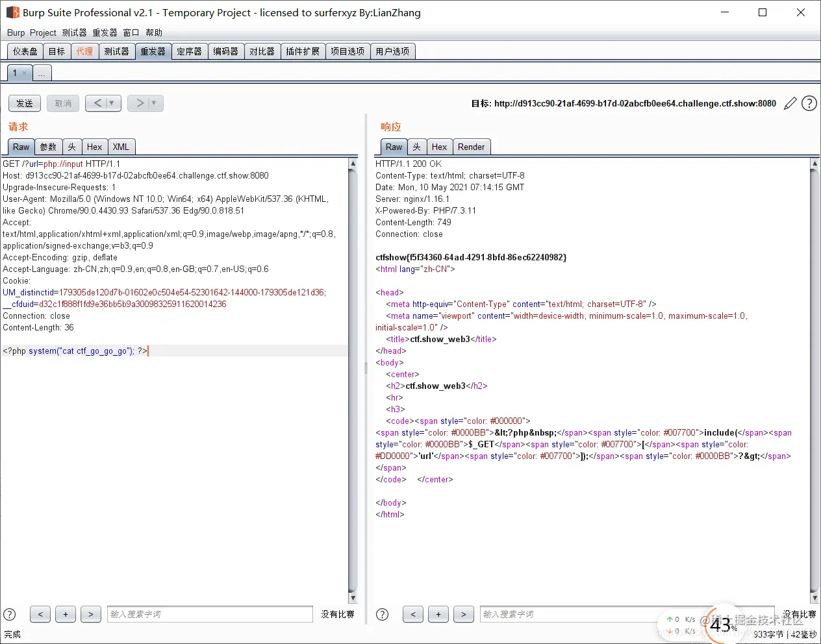
Task: Click the 取消 cancel button
Action: 63,103
